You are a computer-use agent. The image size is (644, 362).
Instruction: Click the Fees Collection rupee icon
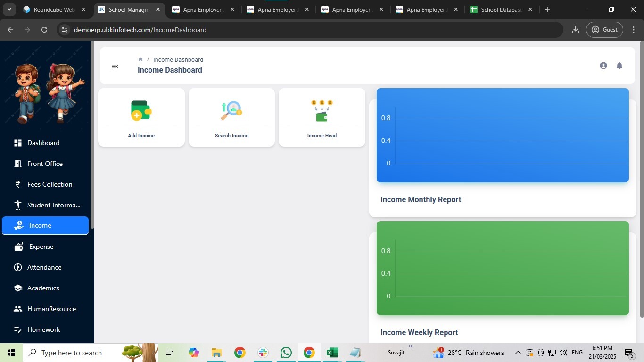(18, 184)
